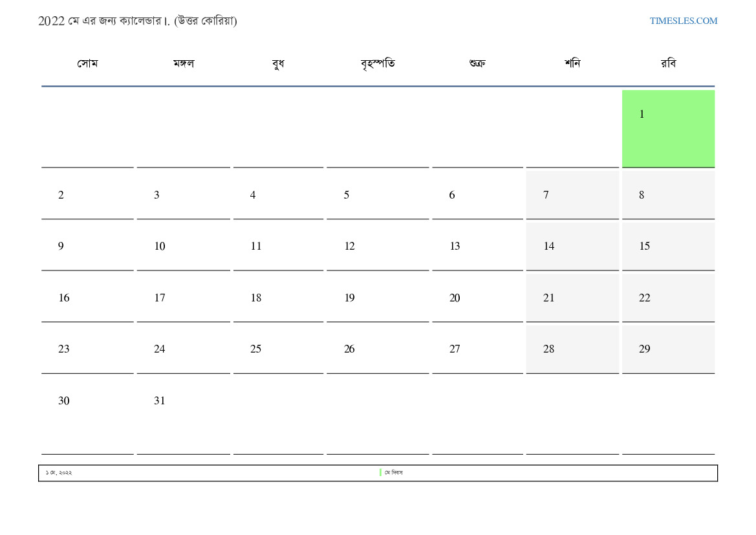
Task: Select date 19 in the calendar
Action: click(x=378, y=298)
